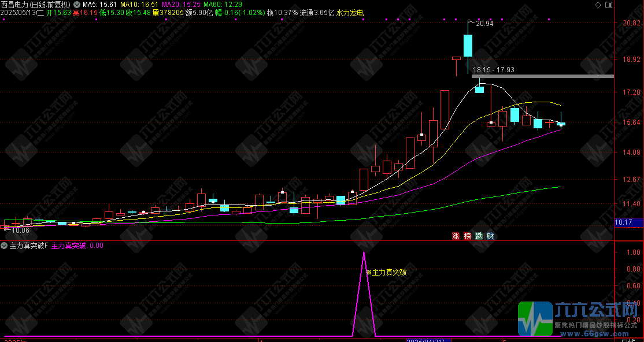Select the 主力真突破 signal marker label

coord(388,272)
